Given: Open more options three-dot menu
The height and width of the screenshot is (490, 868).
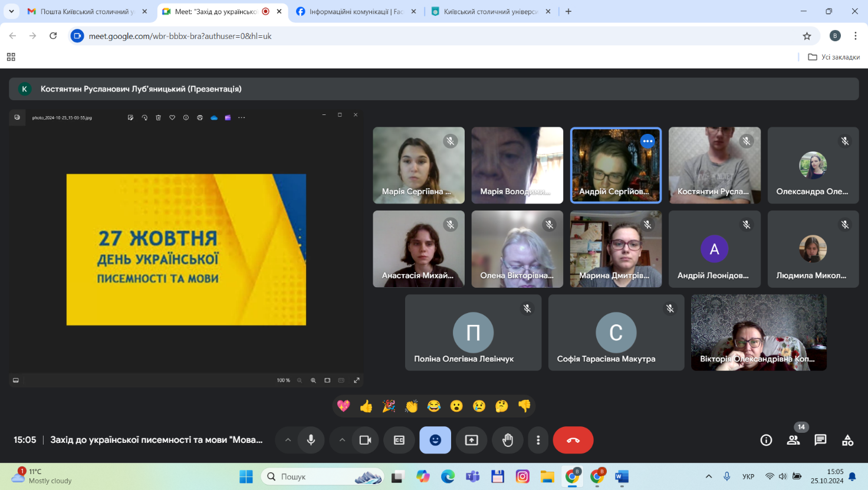Looking at the screenshot, I should coord(538,440).
